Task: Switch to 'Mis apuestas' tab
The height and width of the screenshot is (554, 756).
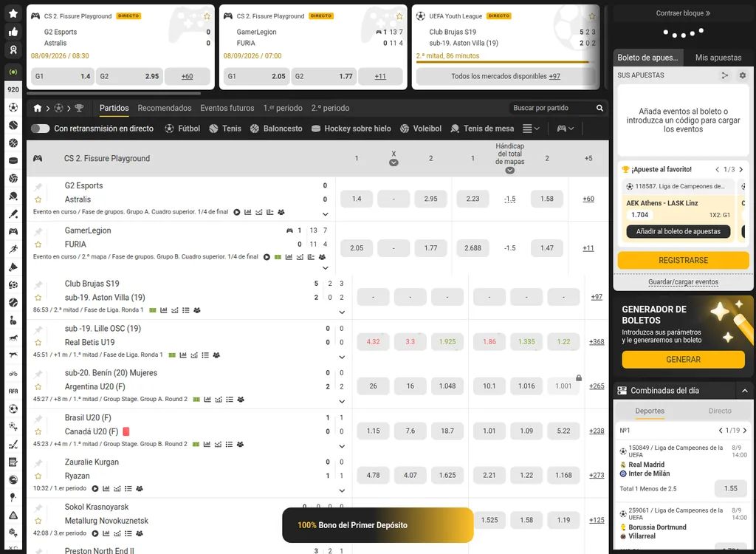Action: [718, 58]
